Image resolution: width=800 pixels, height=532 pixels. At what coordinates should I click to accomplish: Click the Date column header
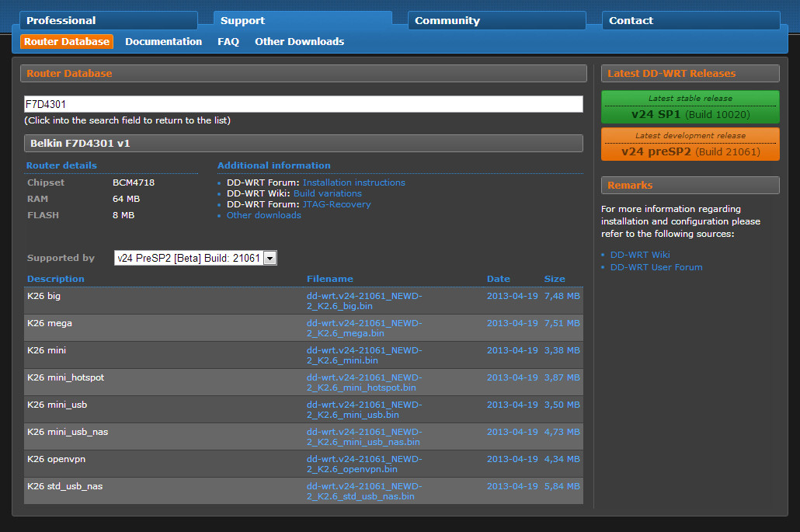pos(499,279)
